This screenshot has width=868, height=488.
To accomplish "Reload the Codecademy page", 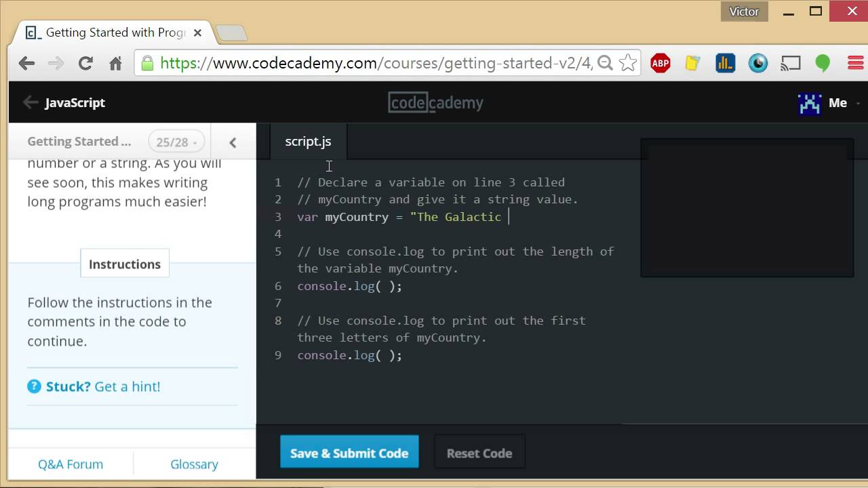I will pos(85,64).
